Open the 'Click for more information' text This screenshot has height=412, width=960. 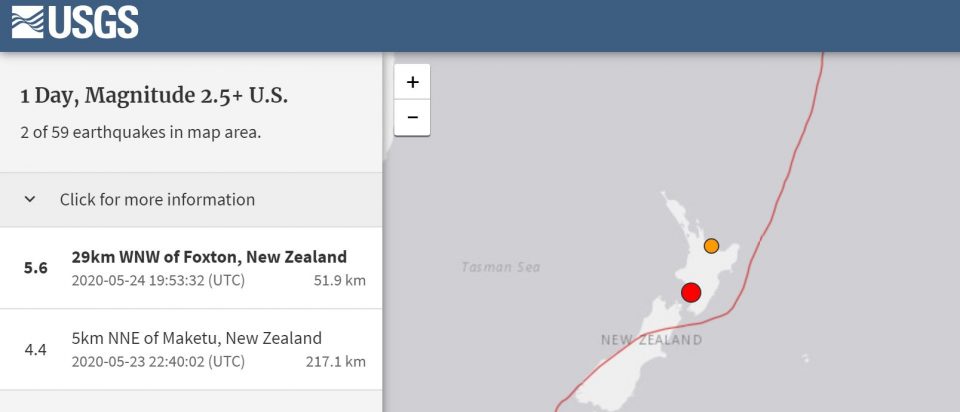(157, 199)
